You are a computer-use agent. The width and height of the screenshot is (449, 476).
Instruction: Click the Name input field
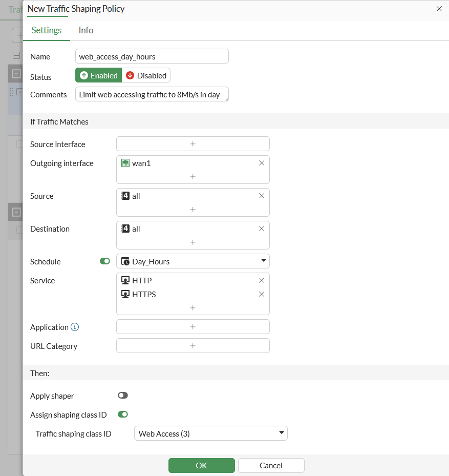tap(152, 56)
